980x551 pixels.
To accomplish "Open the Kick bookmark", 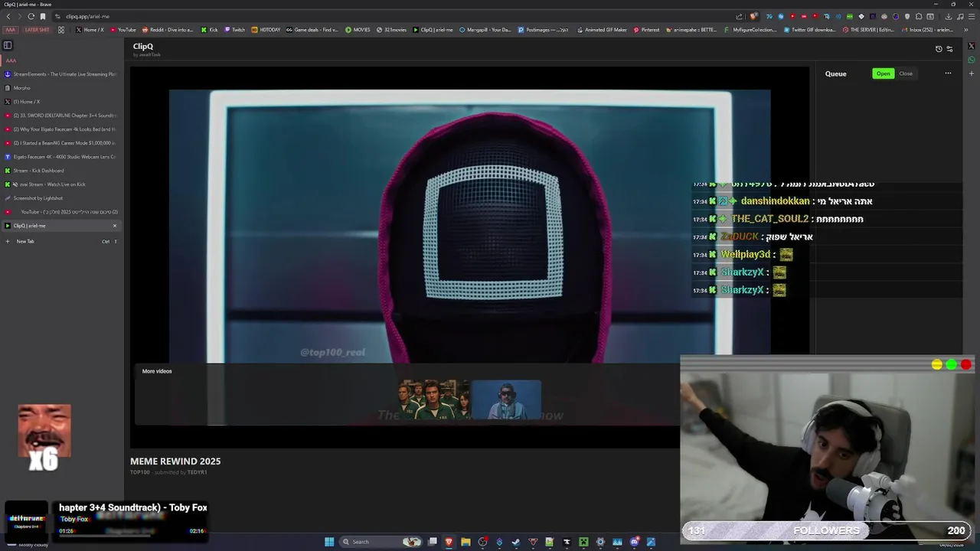I will pyautogui.click(x=210, y=30).
